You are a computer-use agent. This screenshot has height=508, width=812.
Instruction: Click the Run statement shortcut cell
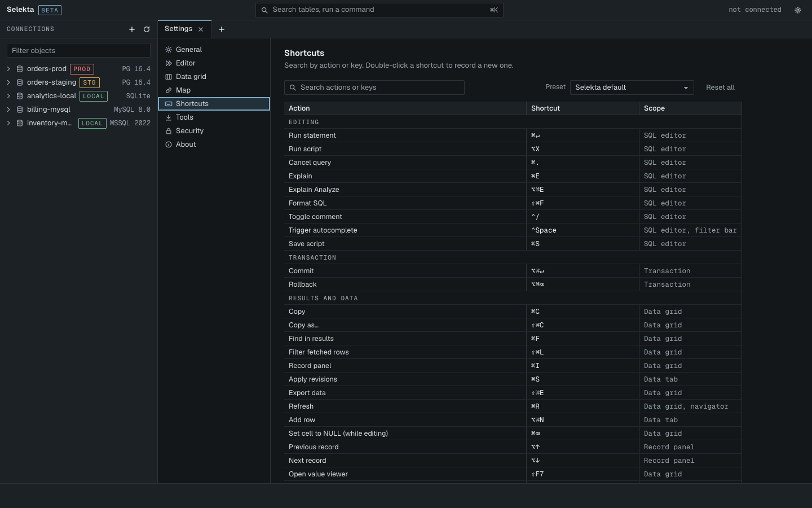[582, 135]
